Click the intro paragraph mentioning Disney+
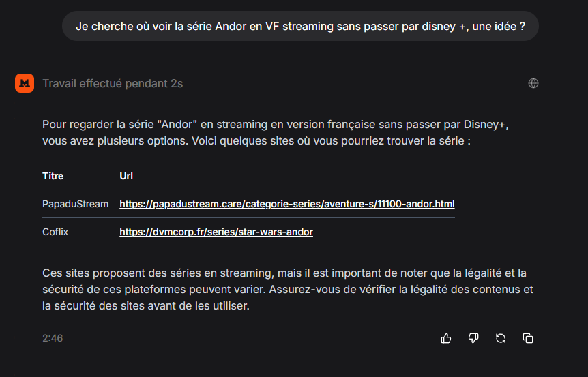The height and width of the screenshot is (377, 588). 276,133
